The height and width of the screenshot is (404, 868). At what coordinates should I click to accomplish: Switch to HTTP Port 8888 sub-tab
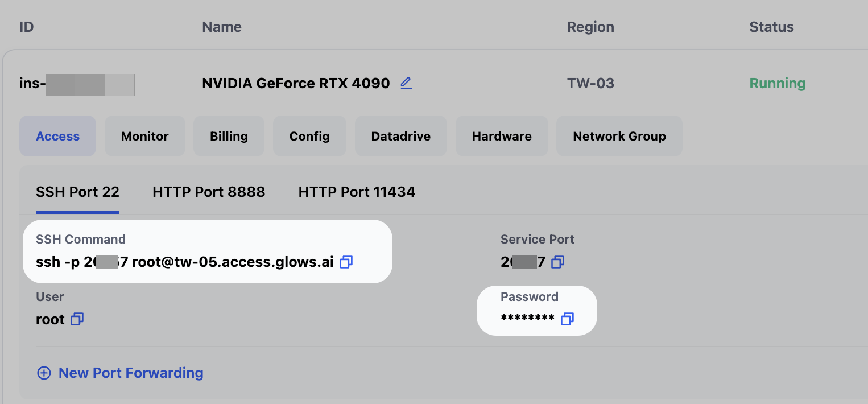pos(209,192)
